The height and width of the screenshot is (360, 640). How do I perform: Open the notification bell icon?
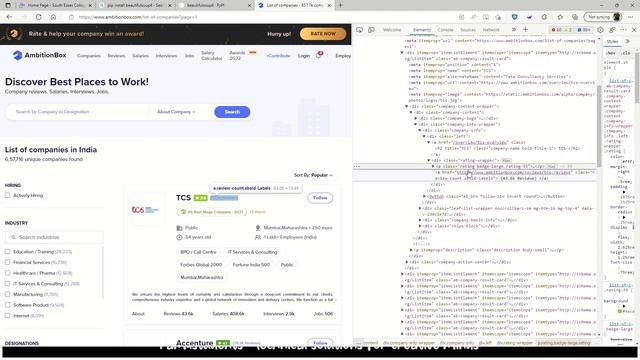[319, 55]
